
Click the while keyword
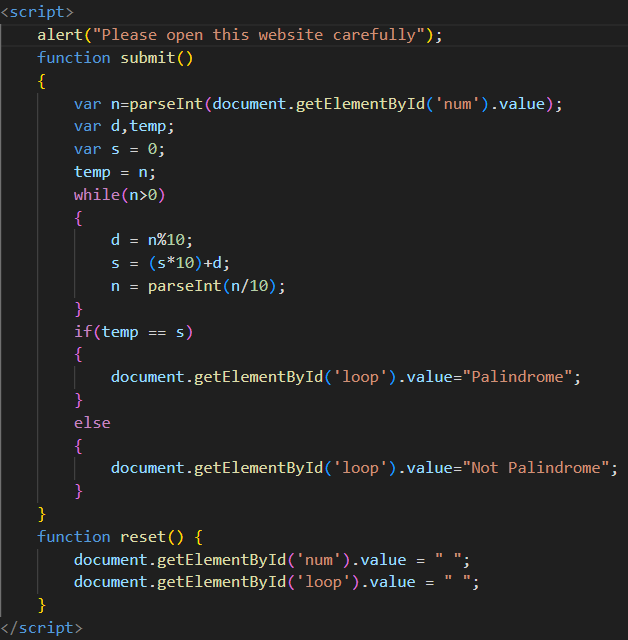[x=96, y=194]
